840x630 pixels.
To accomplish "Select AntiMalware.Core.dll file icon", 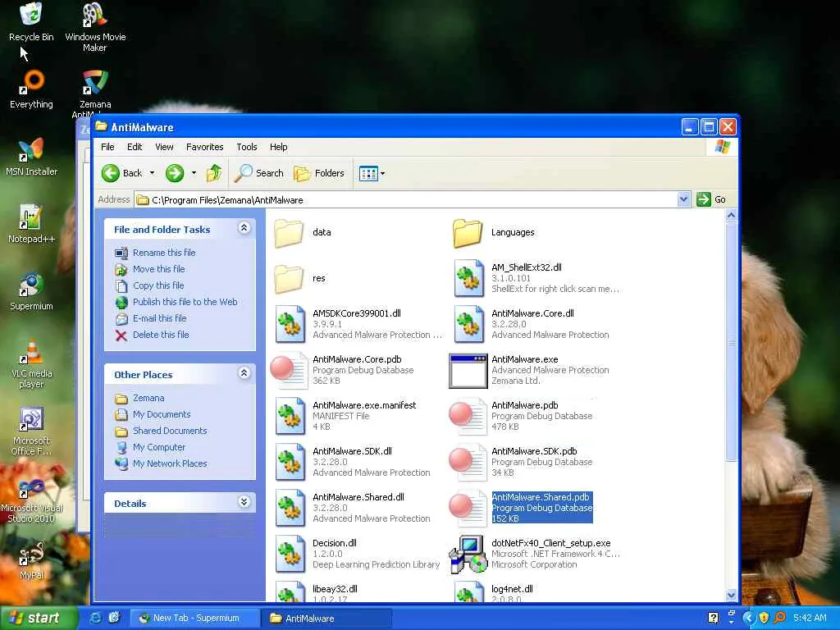I will coord(468,324).
